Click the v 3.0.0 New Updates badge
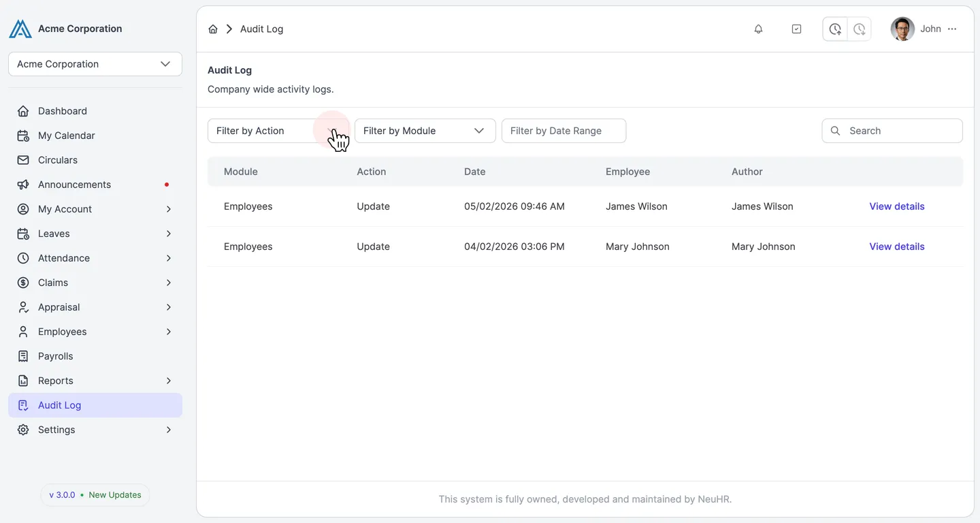 coord(95,495)
